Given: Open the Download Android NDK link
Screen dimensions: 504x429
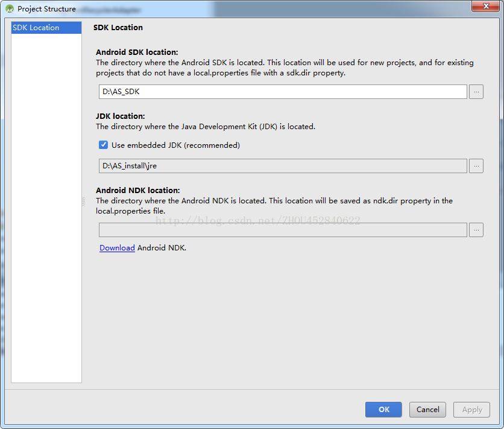Looking at the screenshot, I should (x=117, y=248).
